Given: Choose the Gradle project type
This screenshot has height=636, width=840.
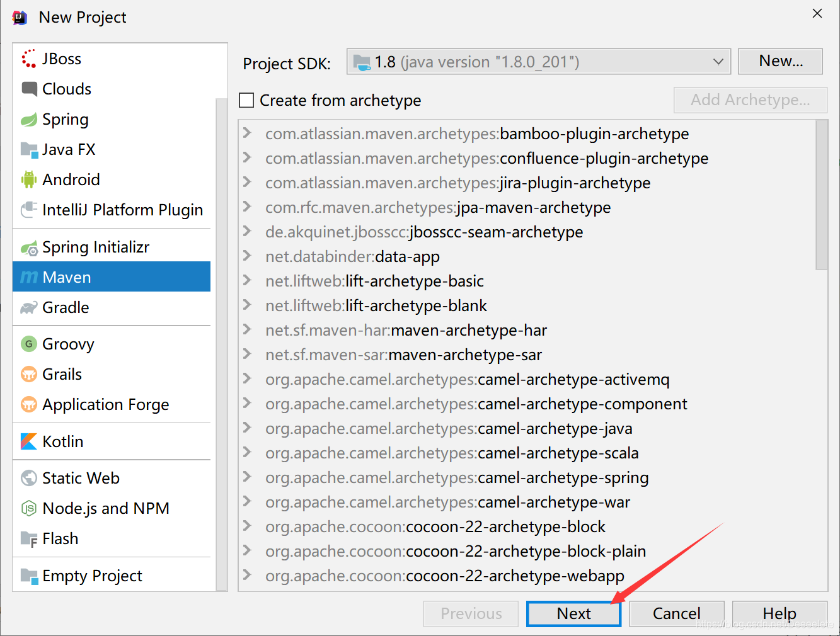Looking at the screenshot, I should [x=112, y=307].
